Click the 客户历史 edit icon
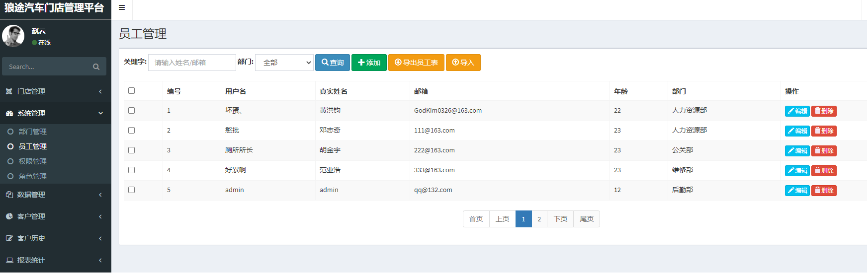Image resolution: width=868 pixels, height=273 pixels. point(9,238)
